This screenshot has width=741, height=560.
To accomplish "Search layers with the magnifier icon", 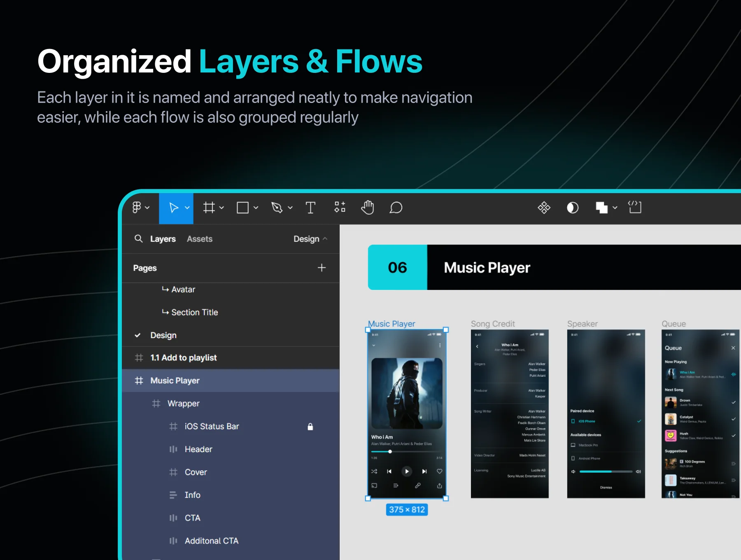I will (139, 239).
